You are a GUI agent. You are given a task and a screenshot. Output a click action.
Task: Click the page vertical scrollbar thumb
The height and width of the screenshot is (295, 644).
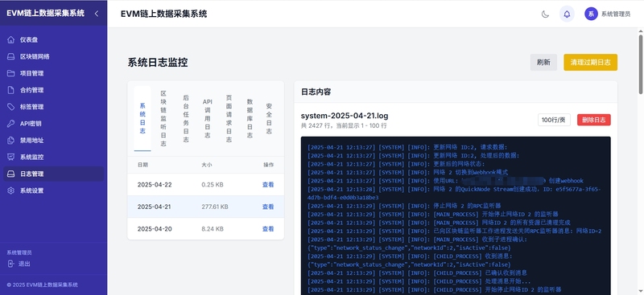[x=640, y=64]
